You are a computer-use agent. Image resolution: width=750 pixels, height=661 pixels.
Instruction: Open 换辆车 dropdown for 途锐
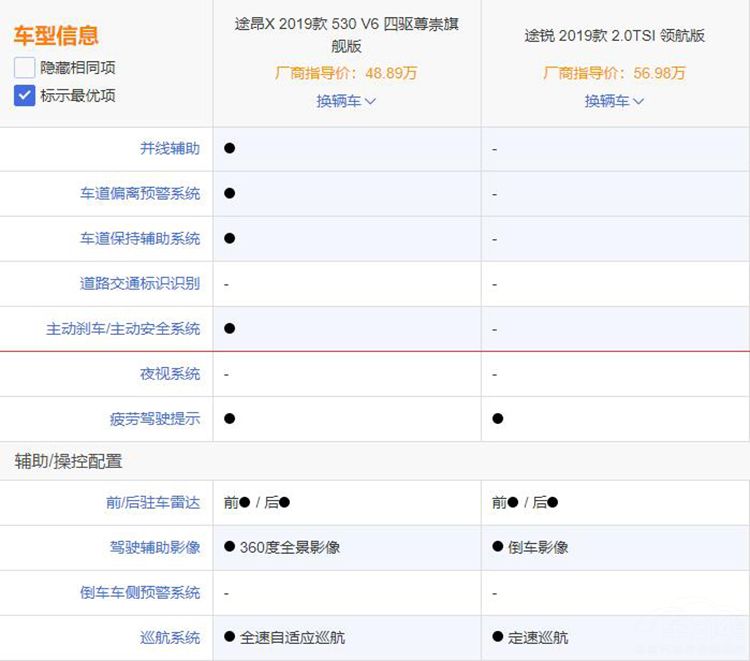click(614, 101)
